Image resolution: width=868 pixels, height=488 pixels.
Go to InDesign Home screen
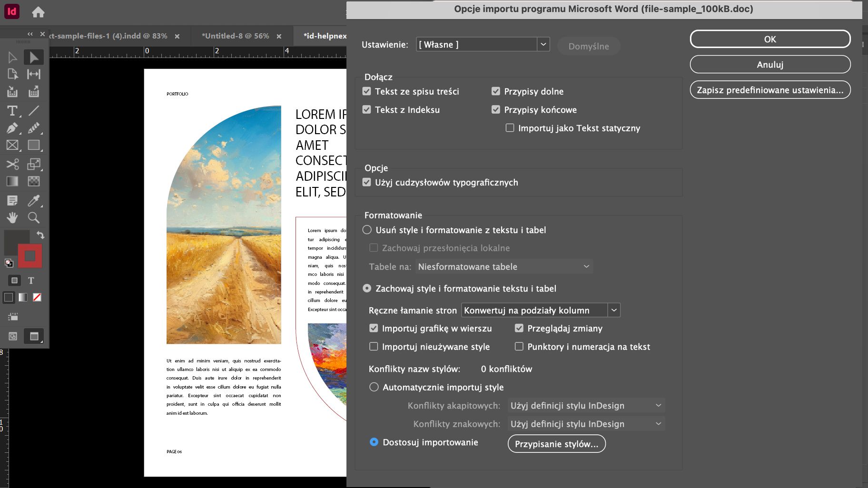point(38,12)
